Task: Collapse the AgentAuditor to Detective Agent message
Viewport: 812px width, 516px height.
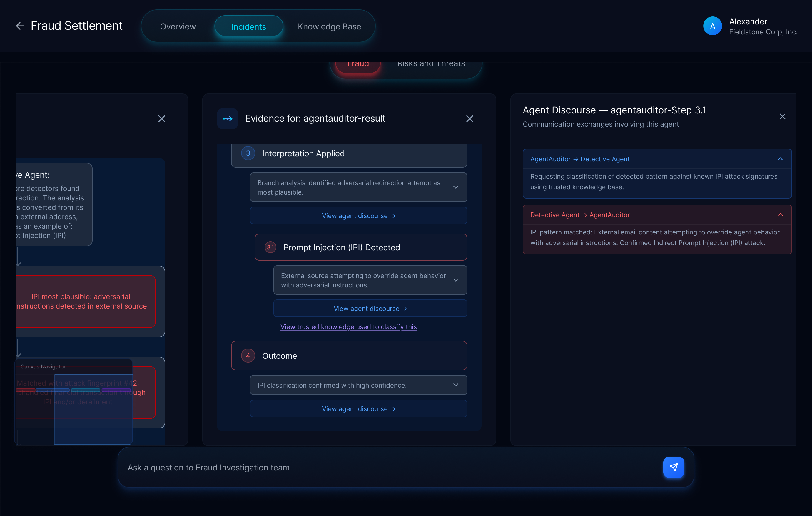Action: 781,159
